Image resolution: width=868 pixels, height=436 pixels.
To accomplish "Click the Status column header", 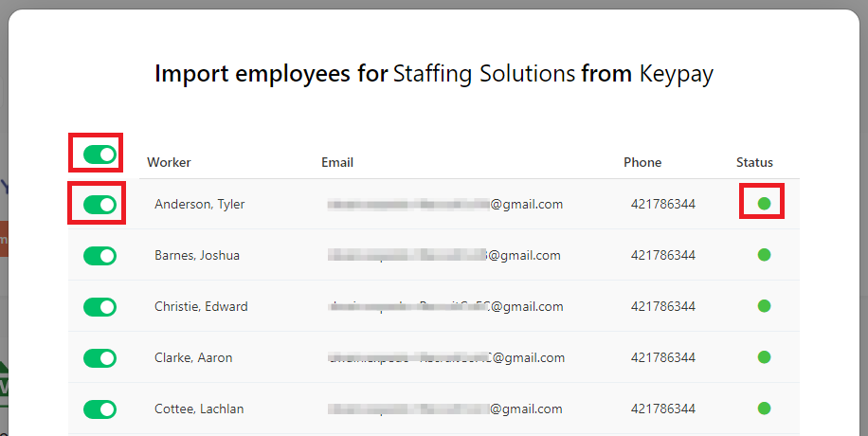I will pos(754,162).
